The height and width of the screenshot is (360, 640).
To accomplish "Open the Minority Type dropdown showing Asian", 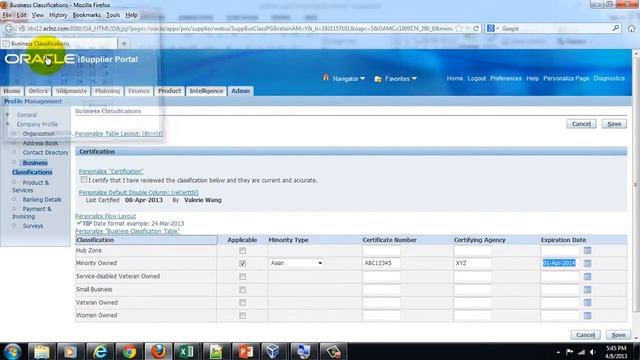I will click(296, 263).
